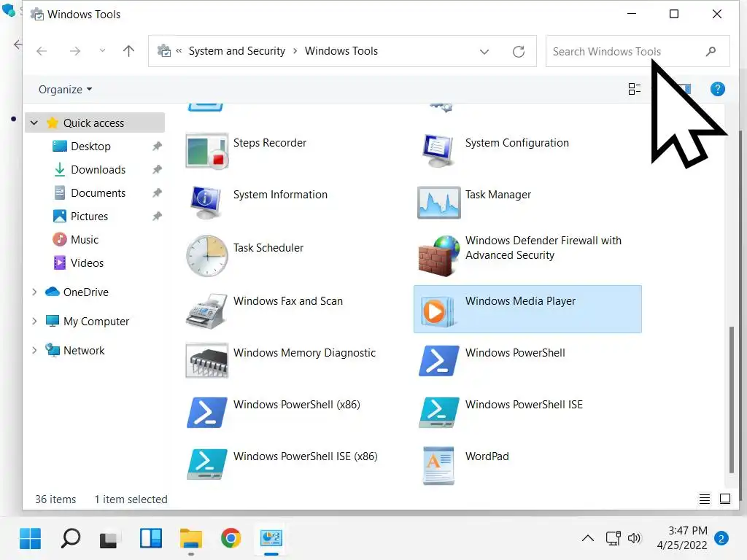Viewport: 747px width, 560px height.
Task: Click the network display tray icon
Action: coord(613,539)
